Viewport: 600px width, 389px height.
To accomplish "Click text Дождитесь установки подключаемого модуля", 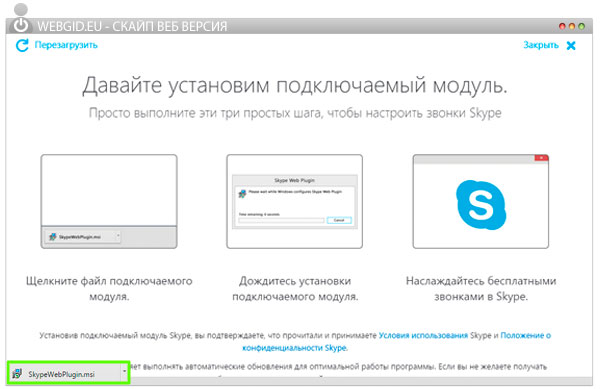I will (x=295, y=288).
